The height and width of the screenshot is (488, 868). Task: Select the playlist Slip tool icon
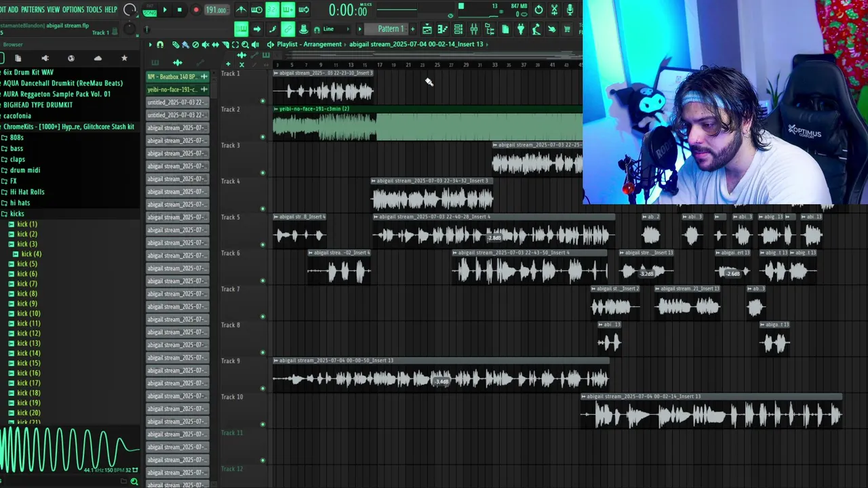click(x=216, y=45)
